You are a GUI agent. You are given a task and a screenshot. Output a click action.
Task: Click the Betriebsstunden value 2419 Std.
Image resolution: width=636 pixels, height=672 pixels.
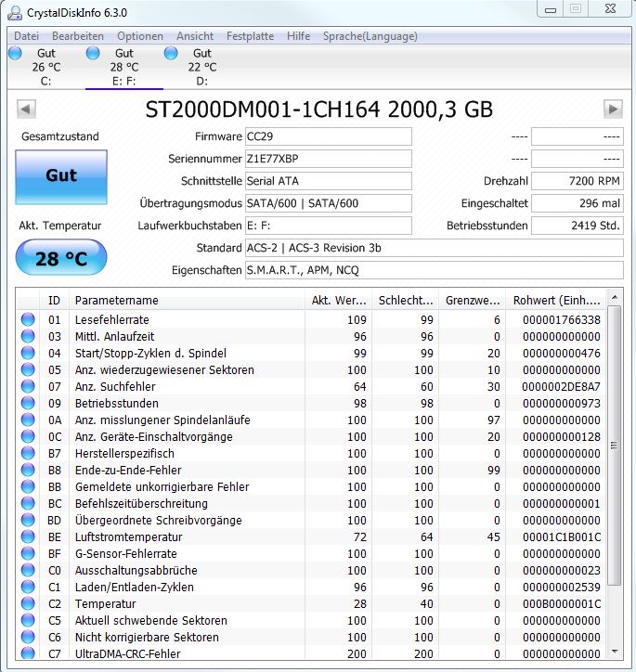[578, 226]
